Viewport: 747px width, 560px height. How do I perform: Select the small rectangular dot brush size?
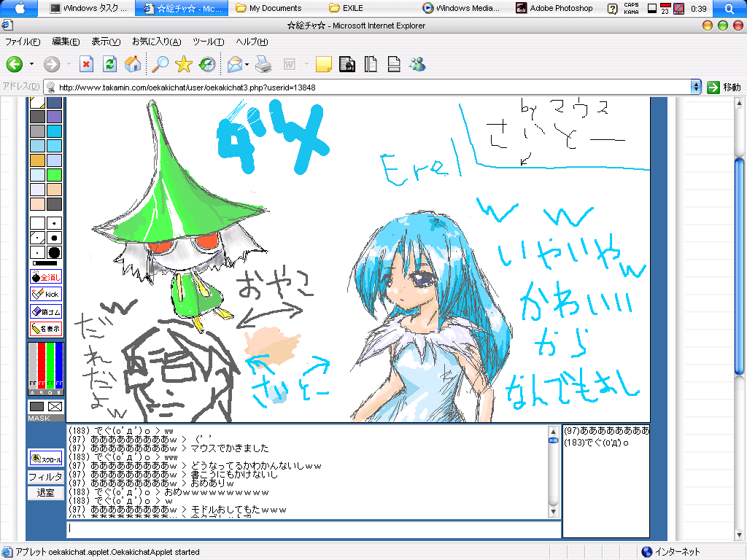pos(54,223)
